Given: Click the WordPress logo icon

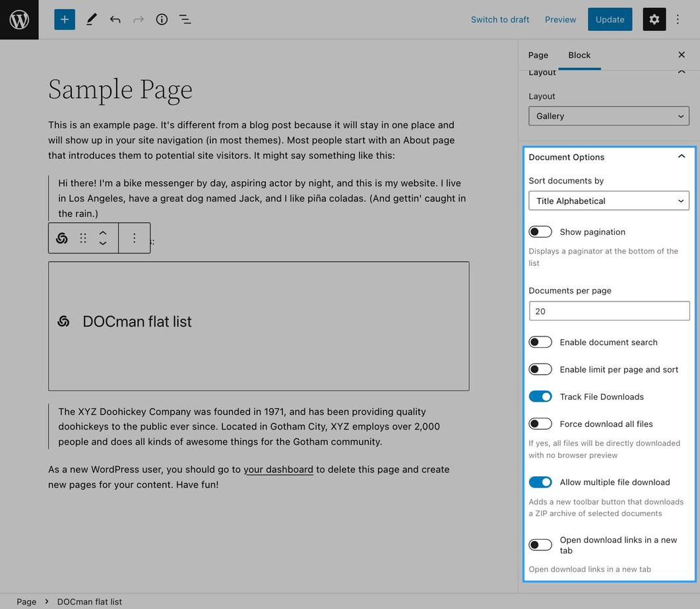Looking at the screenshot, I should tap(19, 20).
